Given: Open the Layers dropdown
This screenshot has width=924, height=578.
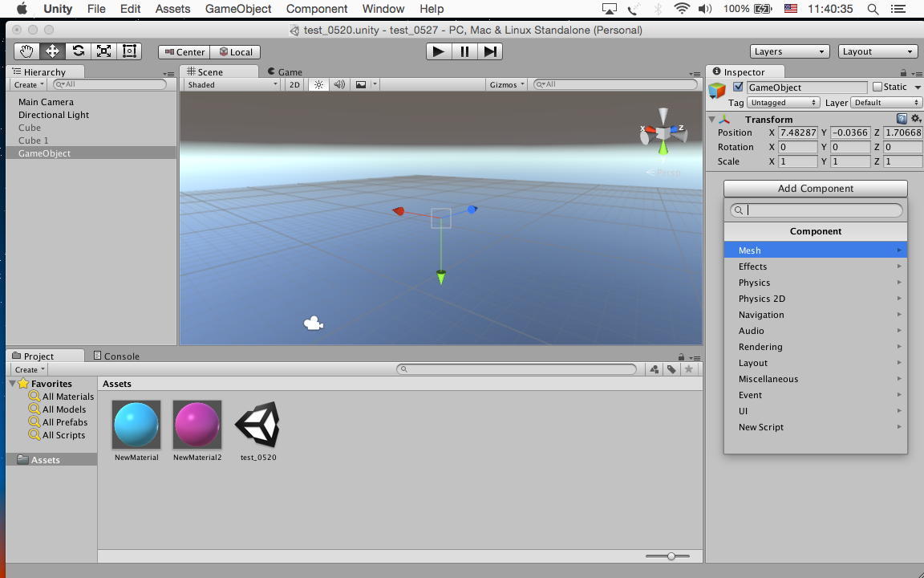Looking at the screenshot, I should point(788,51).
